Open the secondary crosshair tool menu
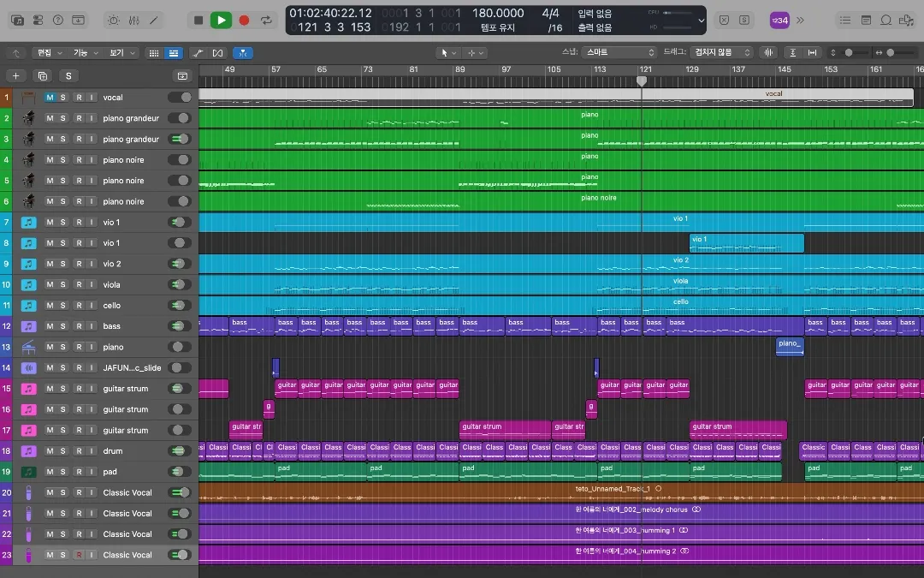The image size is (924, 578). pyautogui.click(x=476, y=53)
